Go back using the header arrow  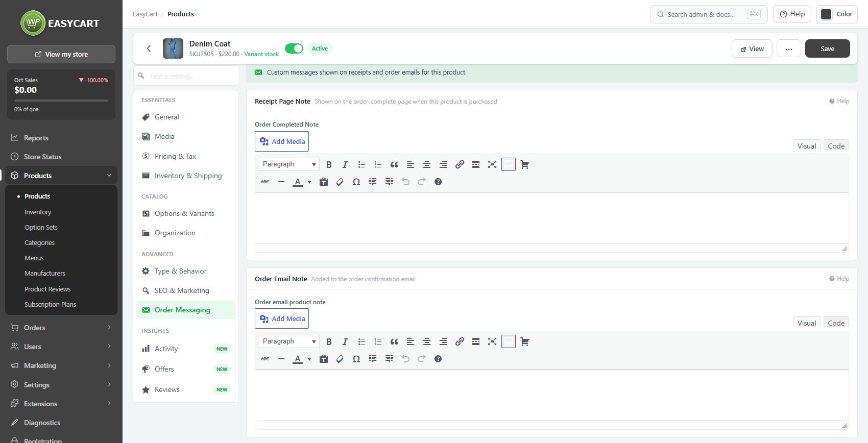(x=149, y=48)
